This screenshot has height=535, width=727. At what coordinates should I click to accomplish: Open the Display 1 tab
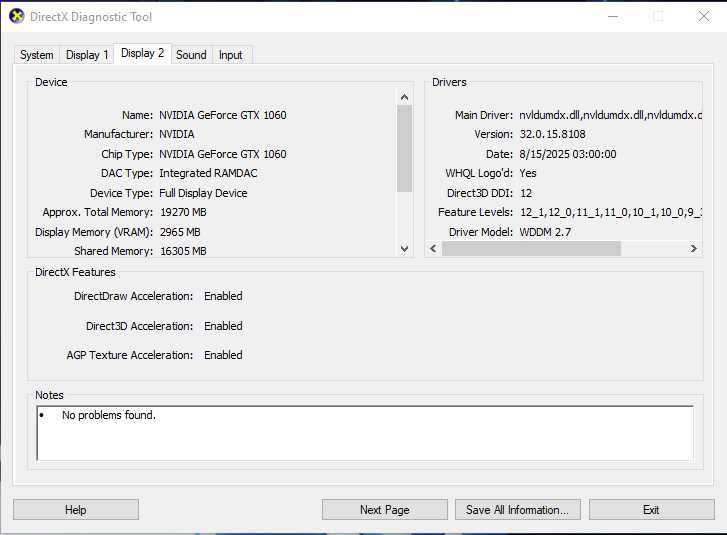(87, 55)
